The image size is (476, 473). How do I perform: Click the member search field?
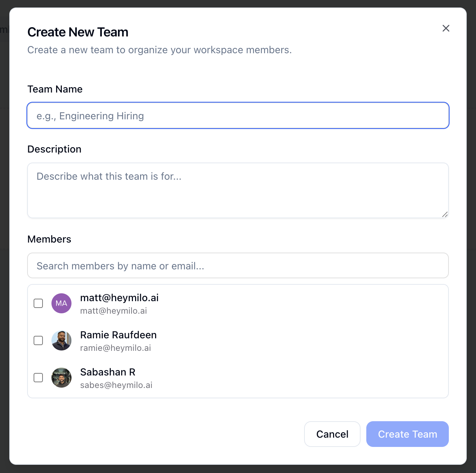point(238,266)
